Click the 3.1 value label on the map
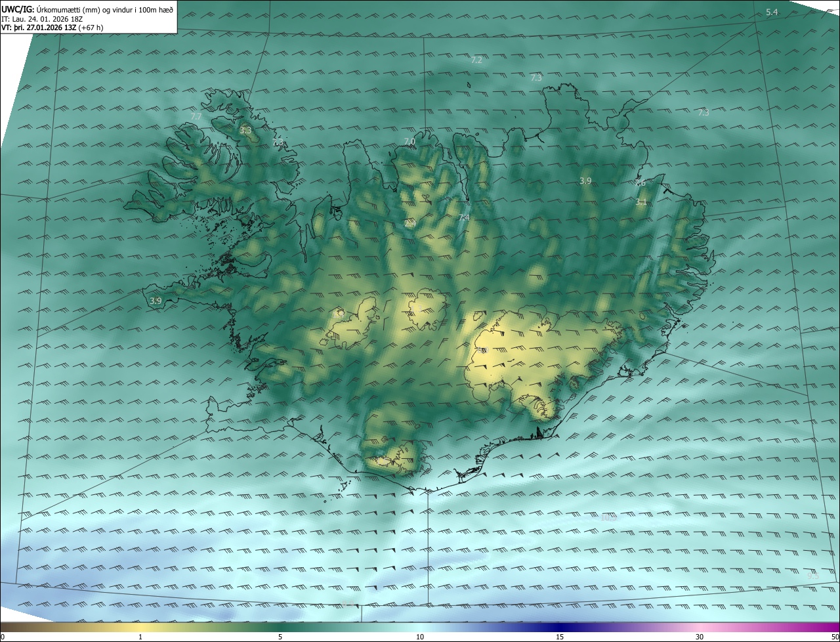 coord(641,202)
